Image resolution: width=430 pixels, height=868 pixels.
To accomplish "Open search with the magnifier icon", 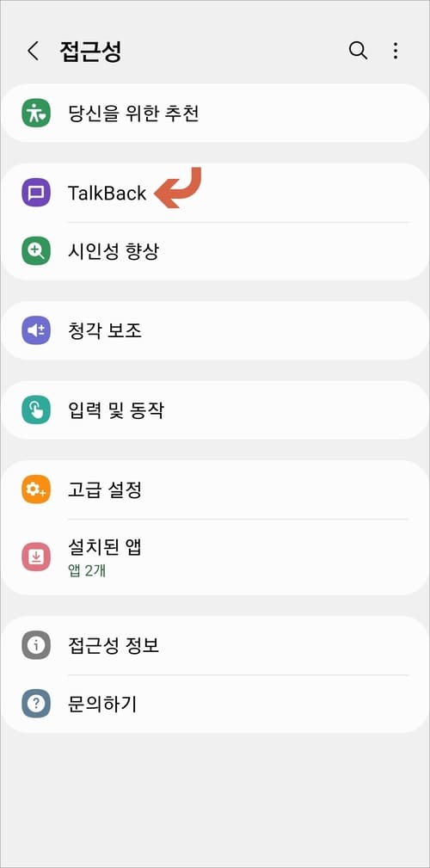I will pos(358,51).
